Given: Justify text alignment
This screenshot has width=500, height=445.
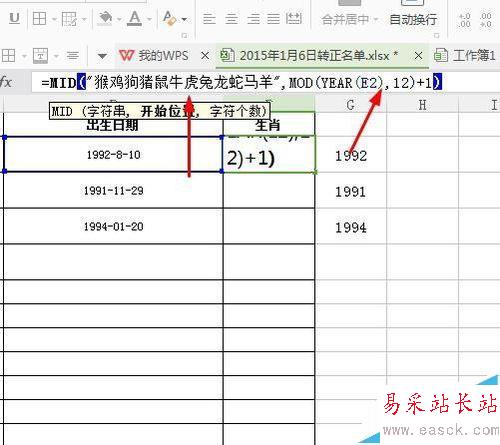Looking at the screenshot, I should (x=273, y=19).
